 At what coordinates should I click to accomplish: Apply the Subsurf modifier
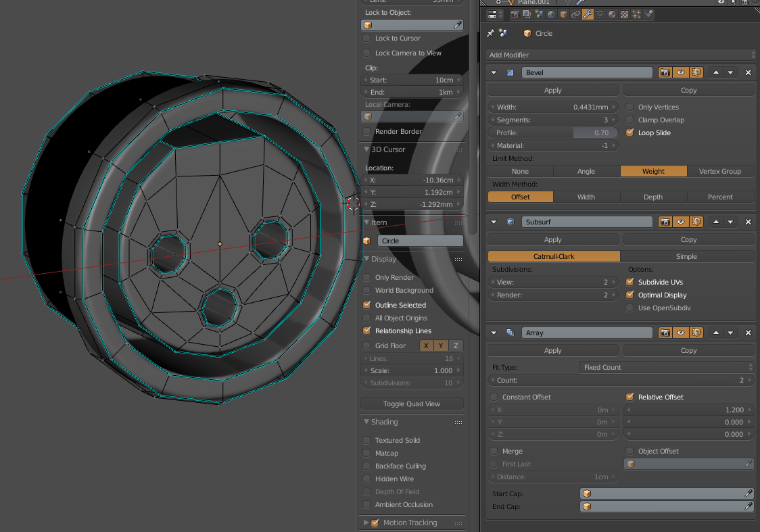click(553, 239)
